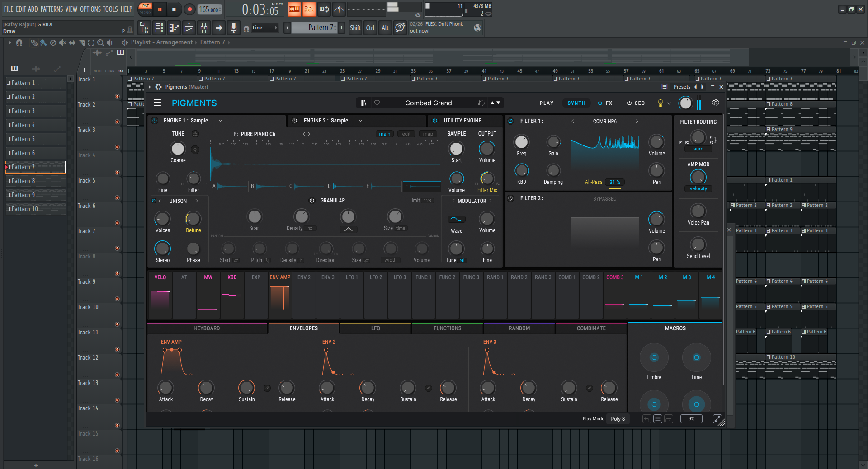Screen dimensions: 868x469
Task: Toggle the Granular power switch
Action: tap(312, 201)
